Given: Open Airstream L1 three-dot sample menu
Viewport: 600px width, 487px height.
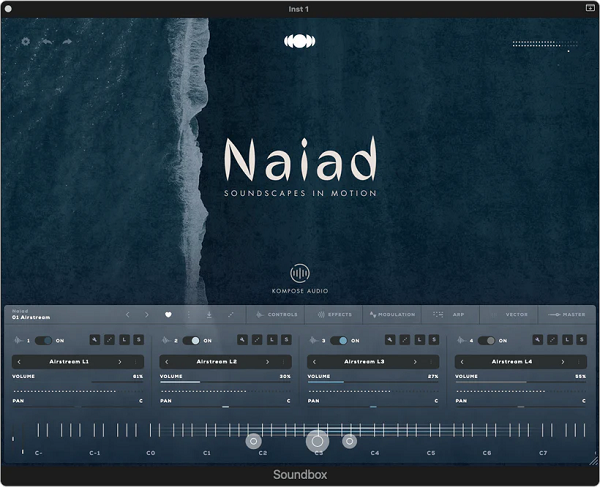Looking at the screenshot, I should pyautogui.click(x=135, y=362).
